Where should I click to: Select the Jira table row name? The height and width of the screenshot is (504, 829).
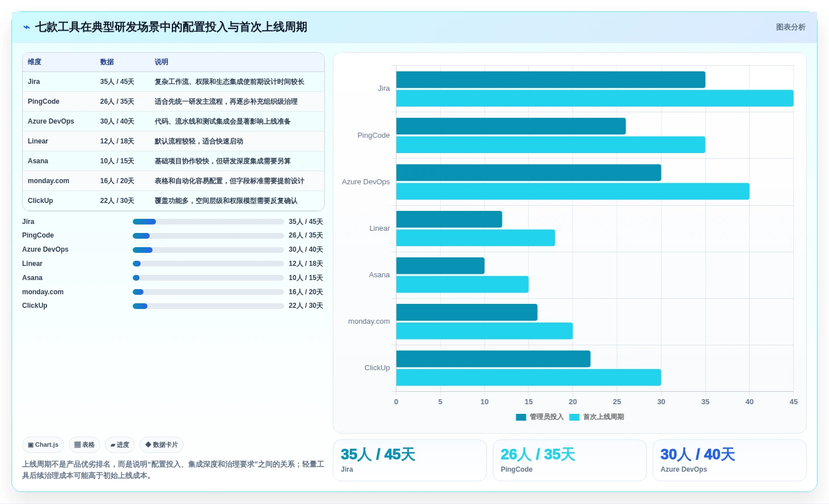34,82
